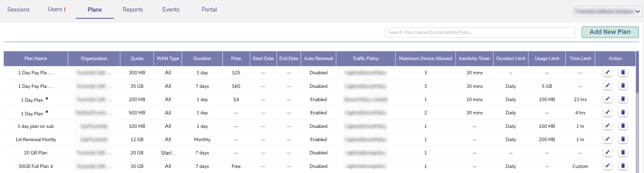The image size is (644, 173).
Task: Open the Portal tab
Action: pyautogui.click(x=209, y=9)
